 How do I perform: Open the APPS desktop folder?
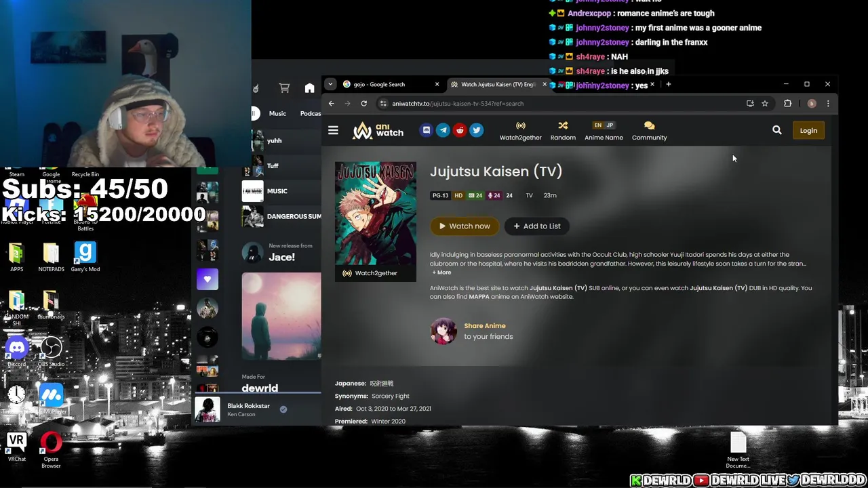tap(16, 257)
